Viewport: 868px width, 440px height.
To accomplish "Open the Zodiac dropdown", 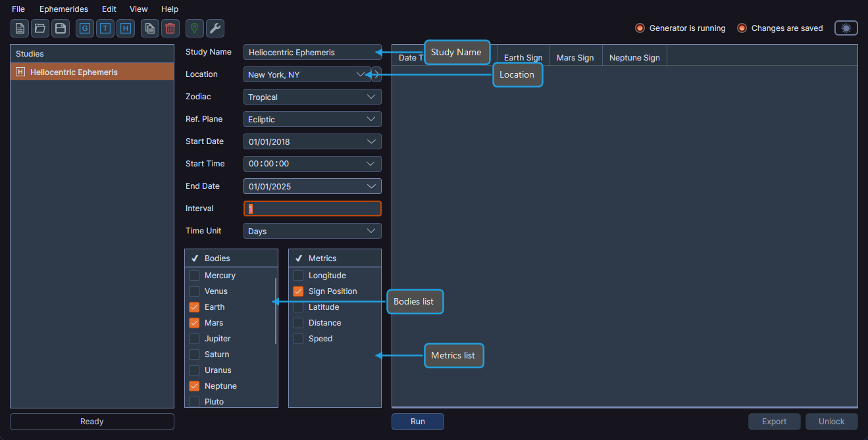I will (x=312, y=97).
